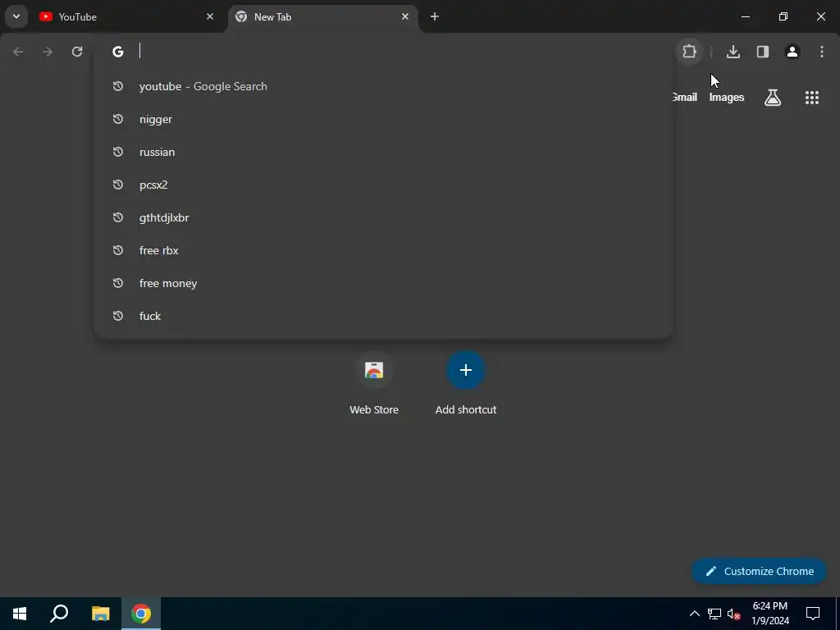Open the Windows Start menu

pyautogui.click(x=20, y=614)
